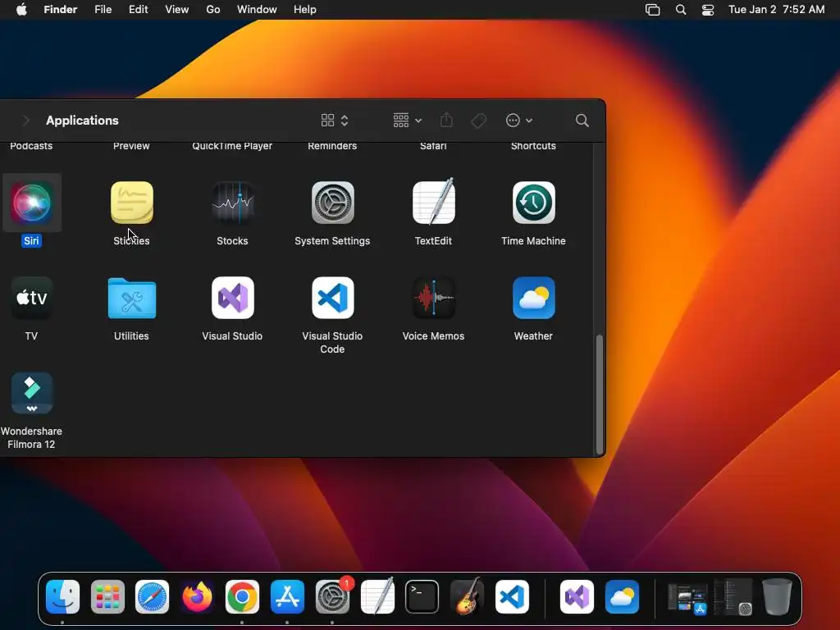Click the minimized System Settings window thumbnail in Dock
This screenshot has width=840, height=630.
tap(733, 597)
